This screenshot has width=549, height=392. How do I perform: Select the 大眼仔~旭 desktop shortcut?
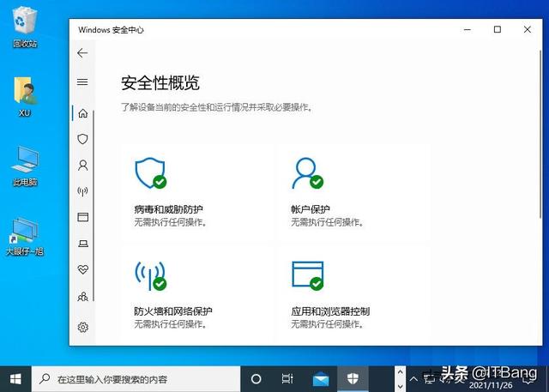point(25,236)
